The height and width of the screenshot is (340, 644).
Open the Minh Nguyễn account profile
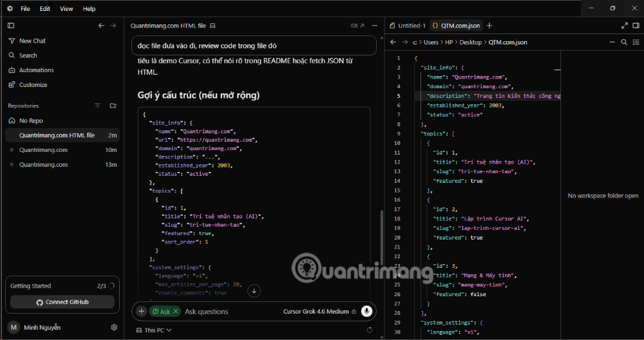tap(35, 327)
